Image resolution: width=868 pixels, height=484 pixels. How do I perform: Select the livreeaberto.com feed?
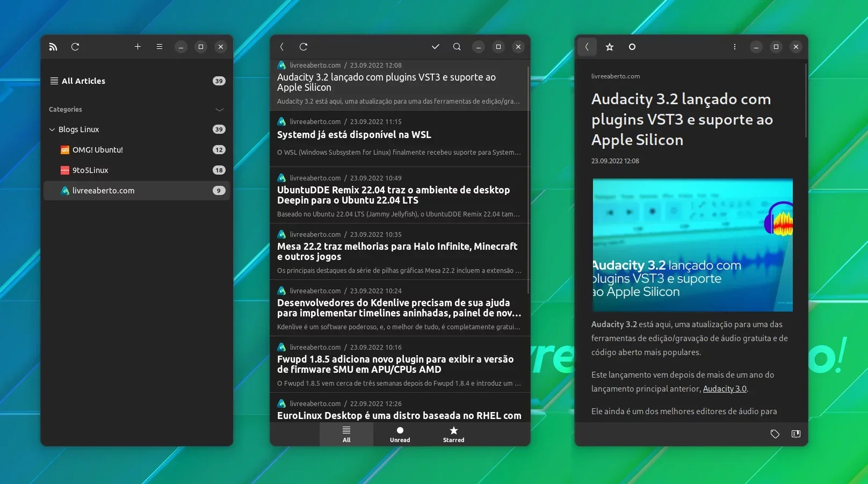[x=137, y=191]
